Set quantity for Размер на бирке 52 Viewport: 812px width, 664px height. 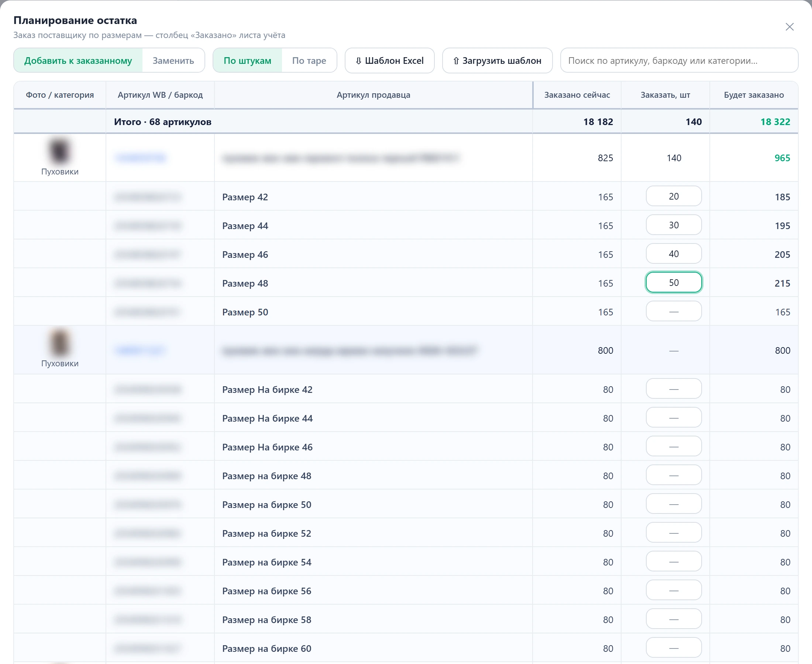[x=674, y=532]
